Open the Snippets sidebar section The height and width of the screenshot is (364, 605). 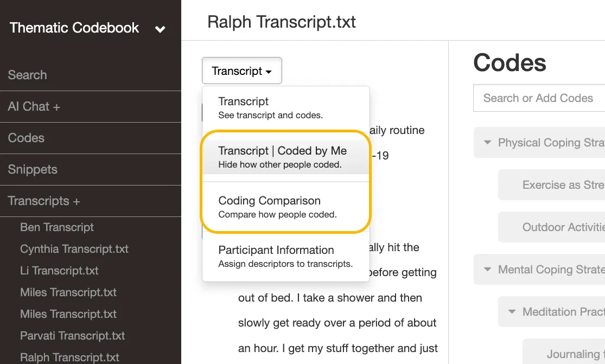(33, 169)
